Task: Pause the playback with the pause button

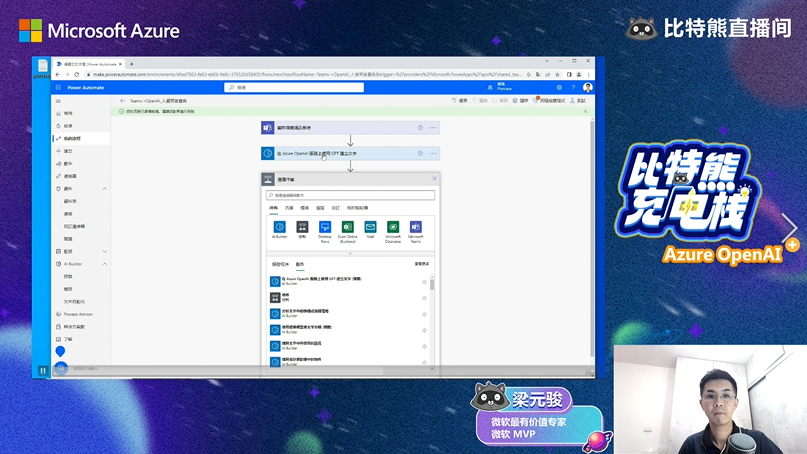Action: pos(43,371)
